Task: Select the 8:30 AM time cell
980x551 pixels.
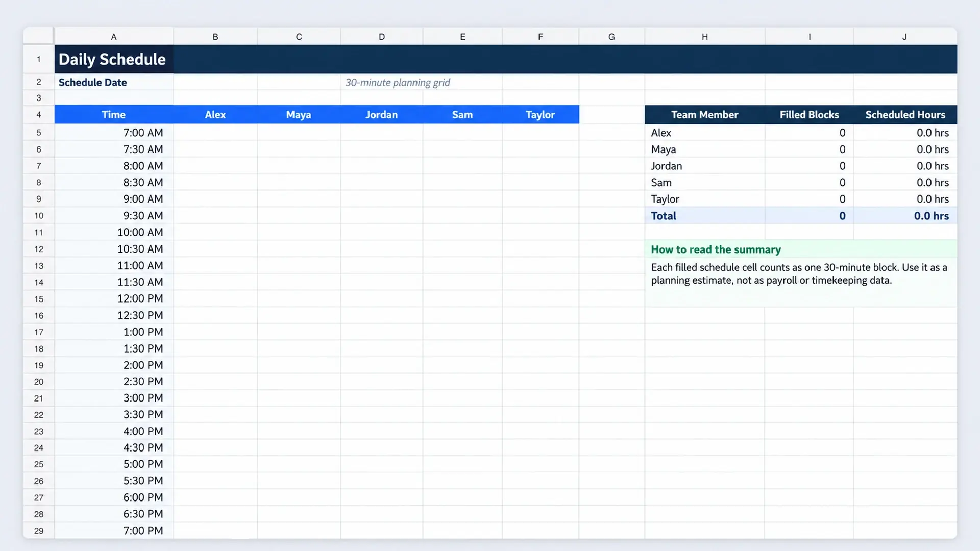Action: click(x=114, y=183)
